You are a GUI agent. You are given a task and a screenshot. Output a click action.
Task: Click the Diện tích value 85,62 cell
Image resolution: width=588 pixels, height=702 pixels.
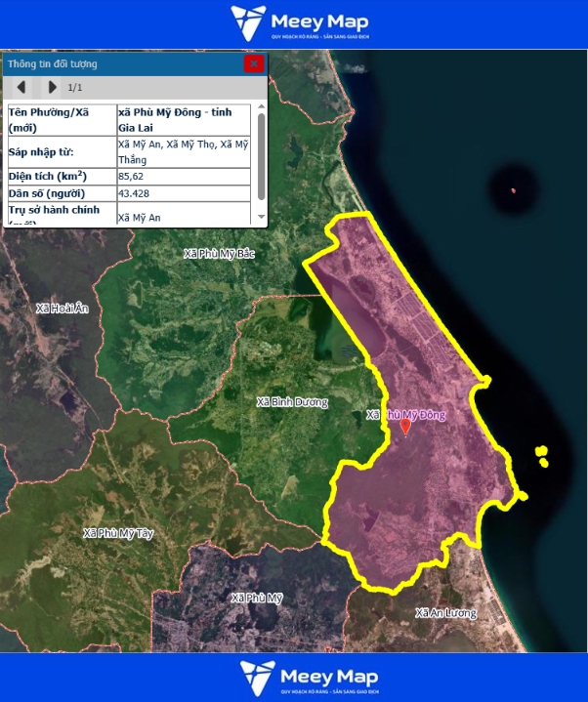(x=184, y=177)
